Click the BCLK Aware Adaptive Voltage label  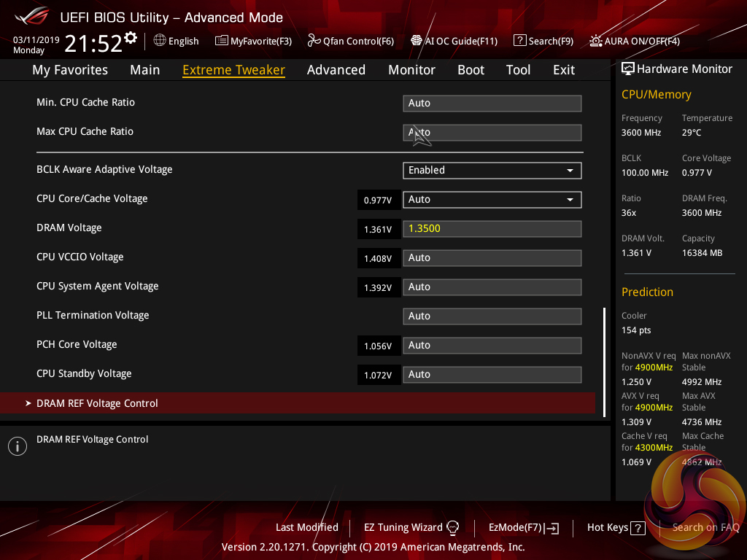104,169
